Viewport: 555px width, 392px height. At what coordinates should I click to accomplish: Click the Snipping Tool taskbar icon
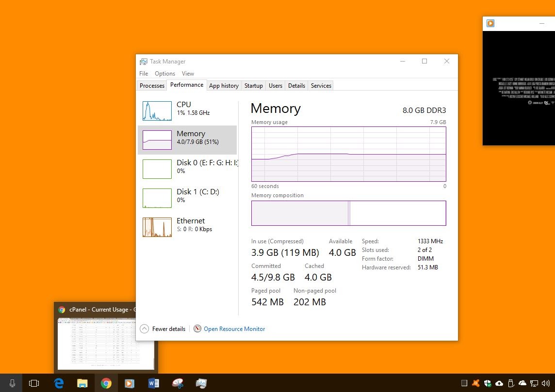(178, 383)
